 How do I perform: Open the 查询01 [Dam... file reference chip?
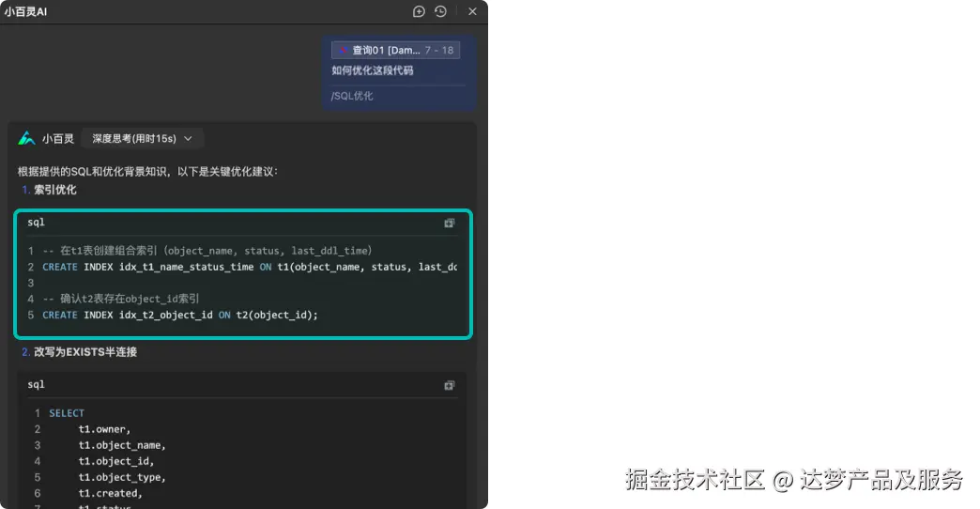coord(395,50)
